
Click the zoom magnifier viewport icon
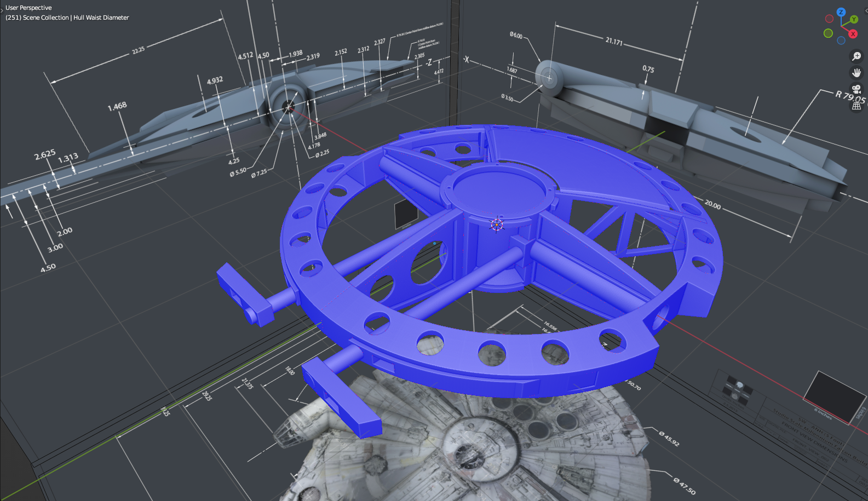(856, 56)
